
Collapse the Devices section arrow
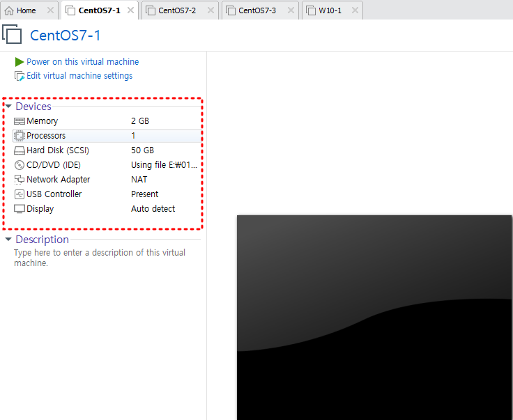tap(8, 107)
